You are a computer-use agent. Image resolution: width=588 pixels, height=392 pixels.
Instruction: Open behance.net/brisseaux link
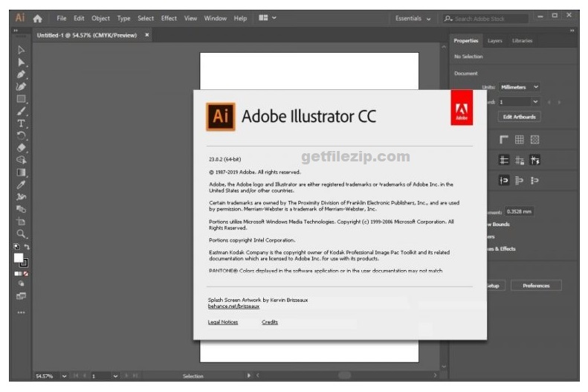(233, 306)
